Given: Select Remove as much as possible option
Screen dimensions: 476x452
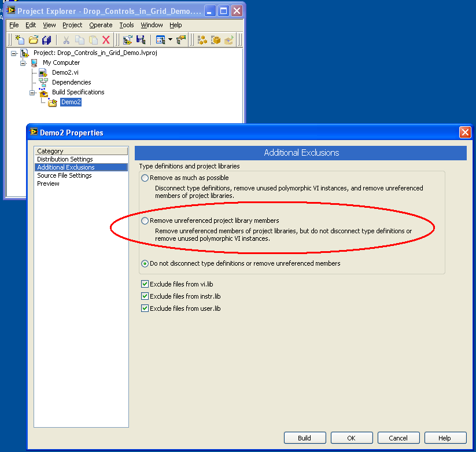Looking at the screenshot, I should pyautogui.click(x=145, y=178).
